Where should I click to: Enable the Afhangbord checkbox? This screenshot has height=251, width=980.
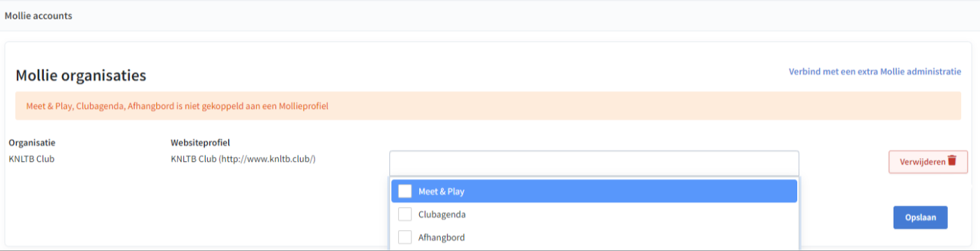(x=405, y=237)
